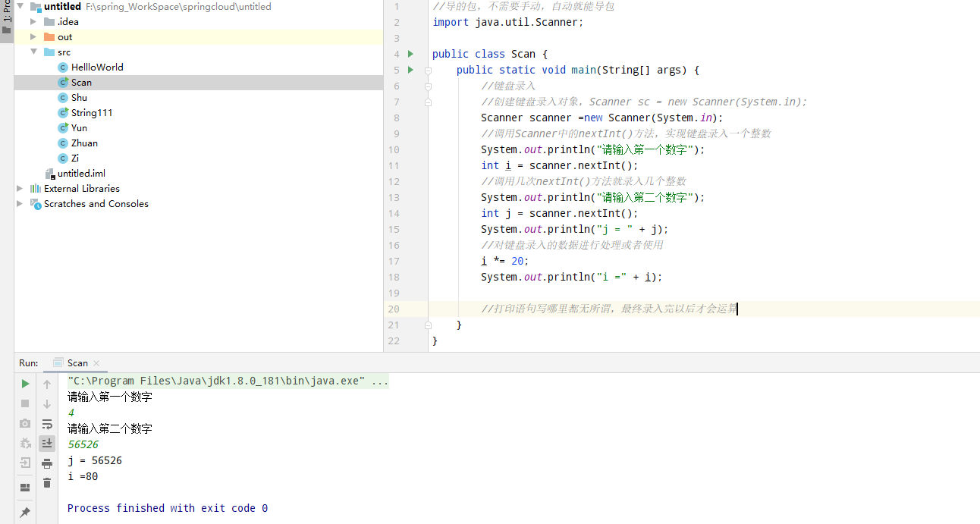
Task: Select the HellloWorld class in project tree
Action: [x=96, y=67]
